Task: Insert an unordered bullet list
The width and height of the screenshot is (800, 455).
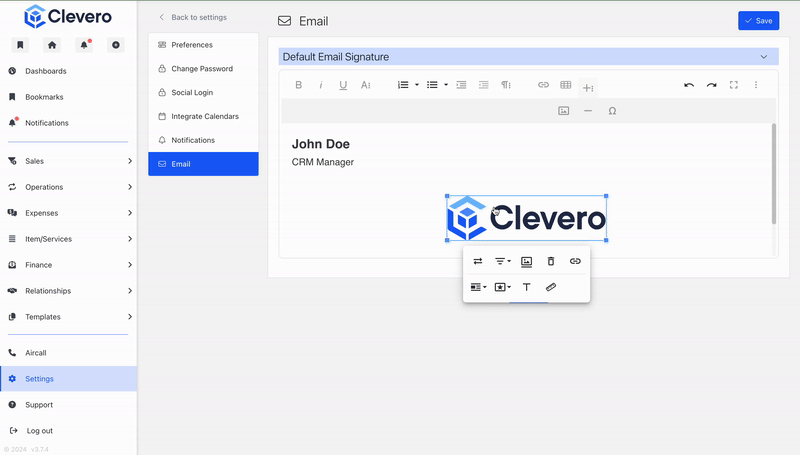Action: tap(432, 85)
